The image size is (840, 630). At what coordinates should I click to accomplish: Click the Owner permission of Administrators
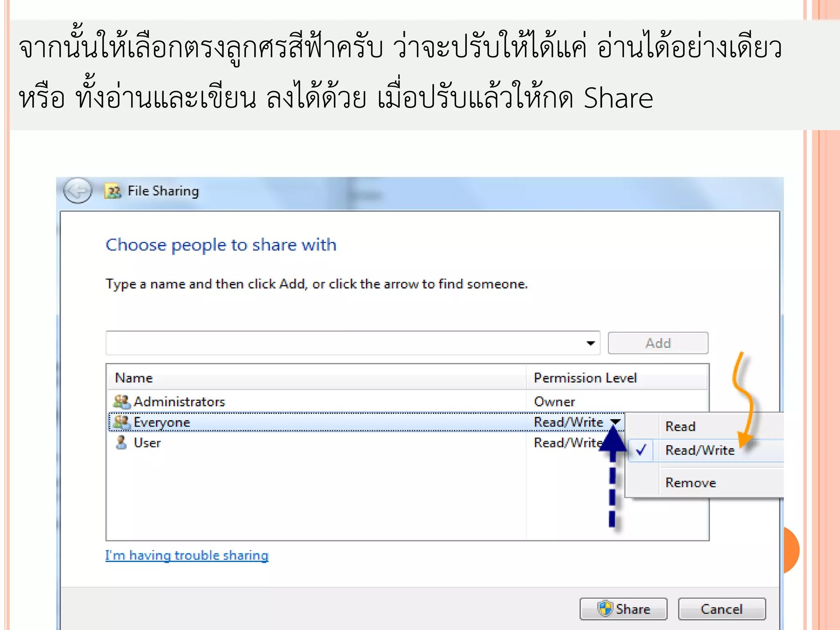tap(555, 402)
